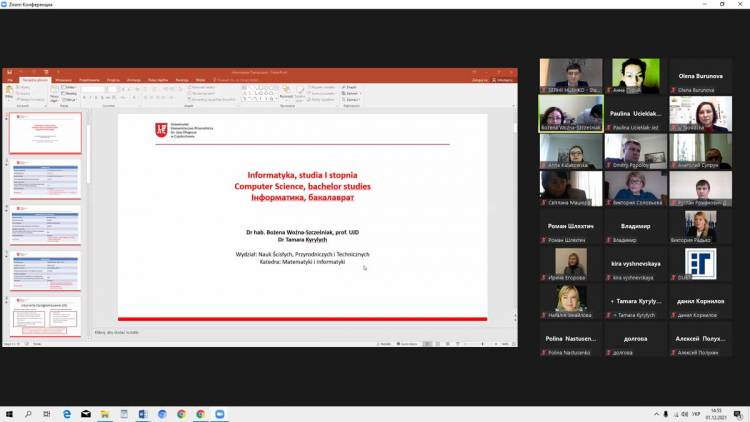Click Bożena Woźna-Szcześniak's video tile
The width and height of the screenshot is (750, 422).
[571, 114]
